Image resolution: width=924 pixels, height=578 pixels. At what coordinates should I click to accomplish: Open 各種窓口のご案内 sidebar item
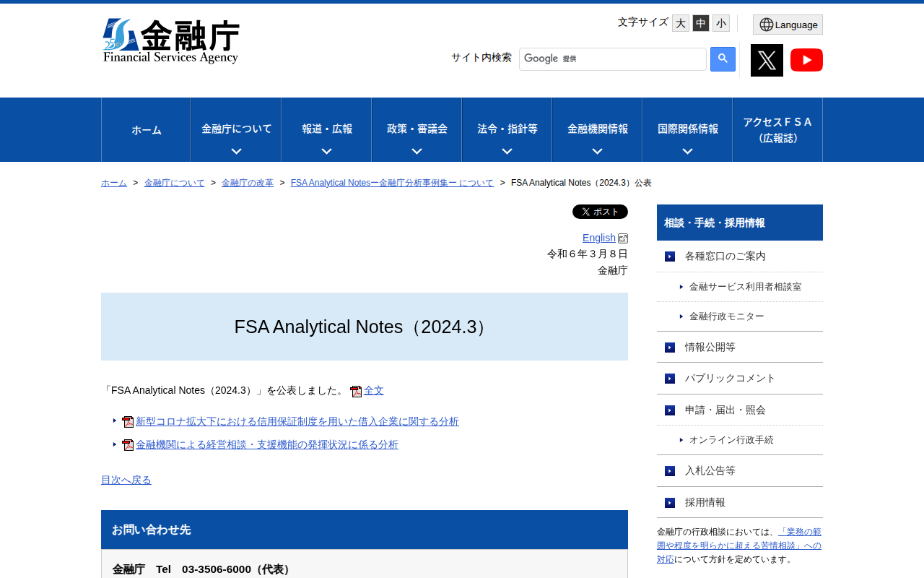[x=740, y=256]
